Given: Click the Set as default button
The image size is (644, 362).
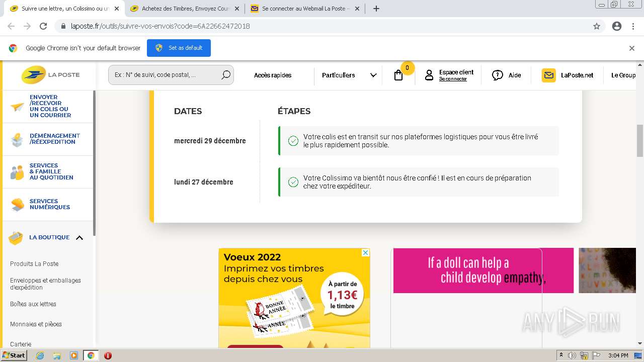Looking at the screenshot, I should coord(179,48).
